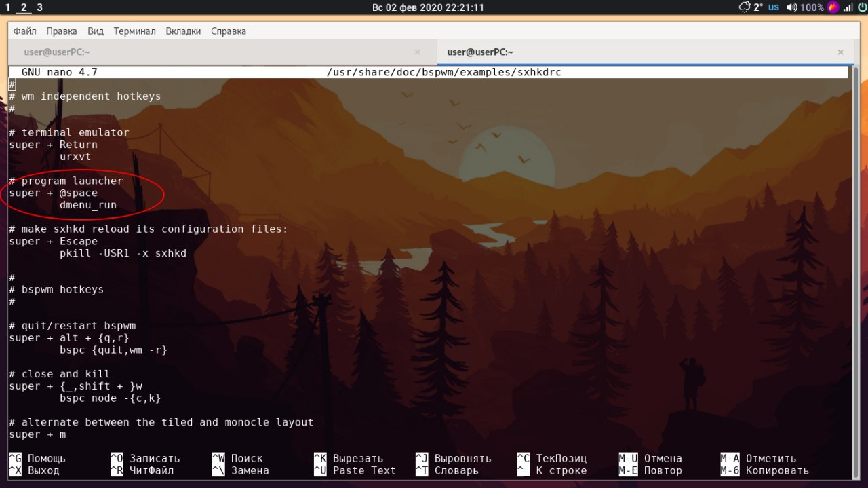This screenshot has width=868, height=488.
Task: Open the Справка menu
Action: coord(229,31)
